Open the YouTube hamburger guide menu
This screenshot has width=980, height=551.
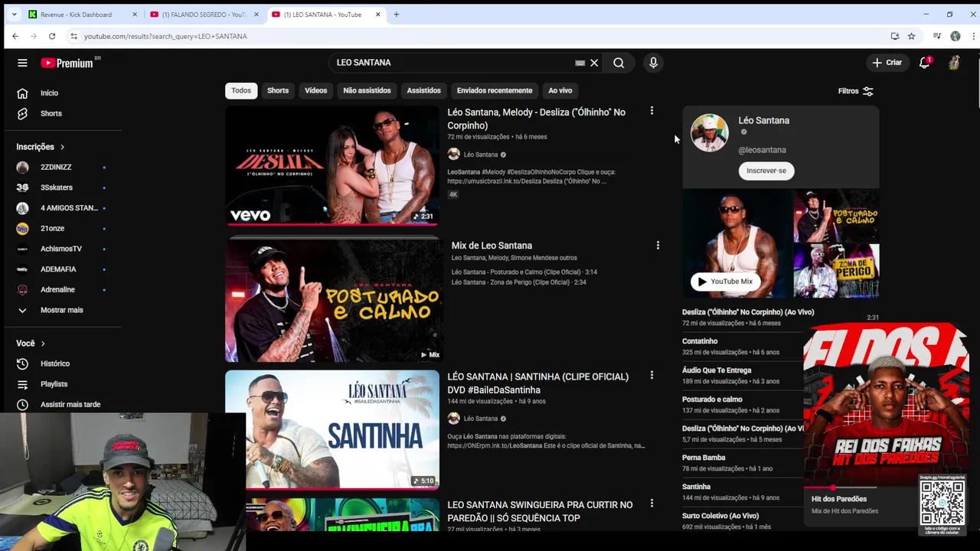click(x=22, y=63)
